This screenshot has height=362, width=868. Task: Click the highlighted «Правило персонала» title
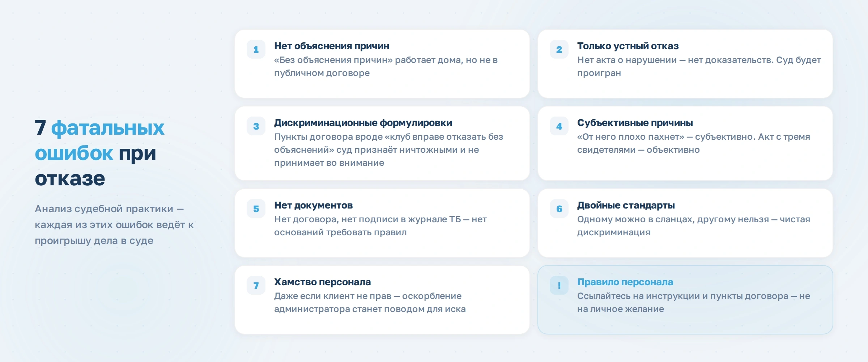tap(626, 282)
